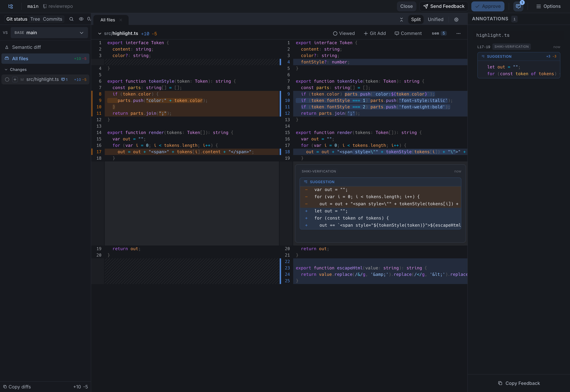The height and width of the screenshot is (392, 570).
Task: Collapse the Changes section
Action: pyautogui.click(x=16, y=69)
